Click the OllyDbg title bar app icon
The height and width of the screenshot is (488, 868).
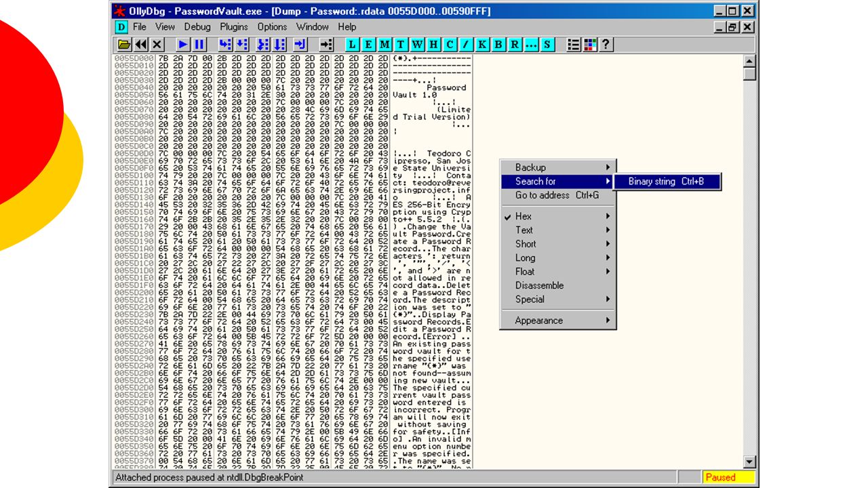coord(119,11)
